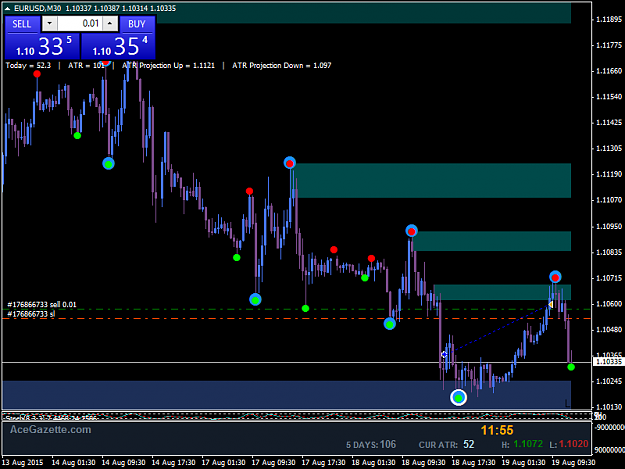
Task: Click the 'CUR ATR: 52' value
Action: [x=446, y=444]
